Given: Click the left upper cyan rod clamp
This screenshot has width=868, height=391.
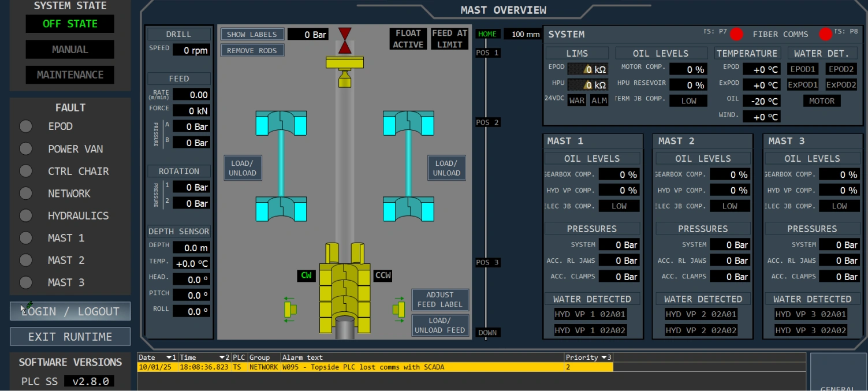Looking at the screenshot, I should [281, 123].
